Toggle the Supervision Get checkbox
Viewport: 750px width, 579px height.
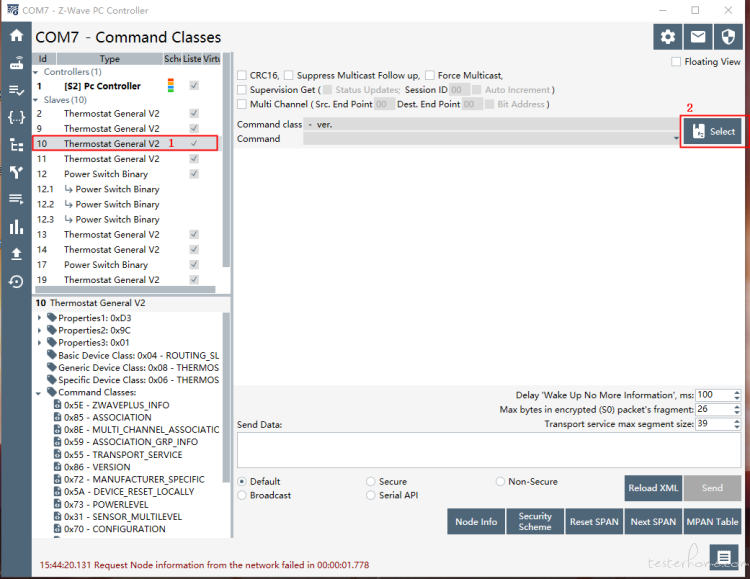click(242, 89)
